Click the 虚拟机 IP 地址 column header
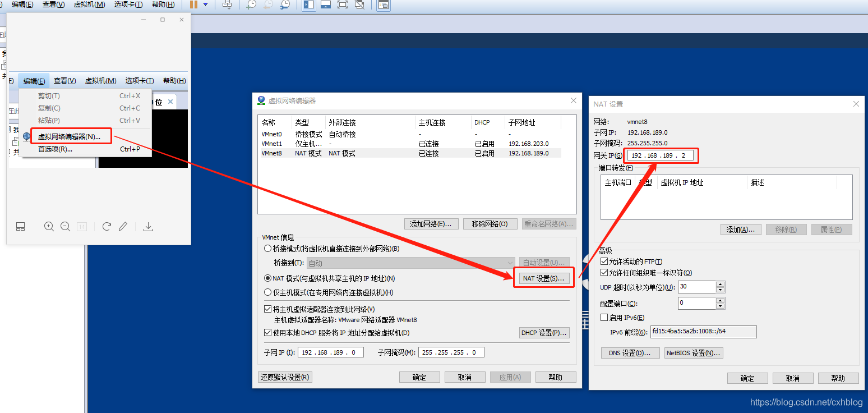 pyautogui.click(x=702, y=182)
